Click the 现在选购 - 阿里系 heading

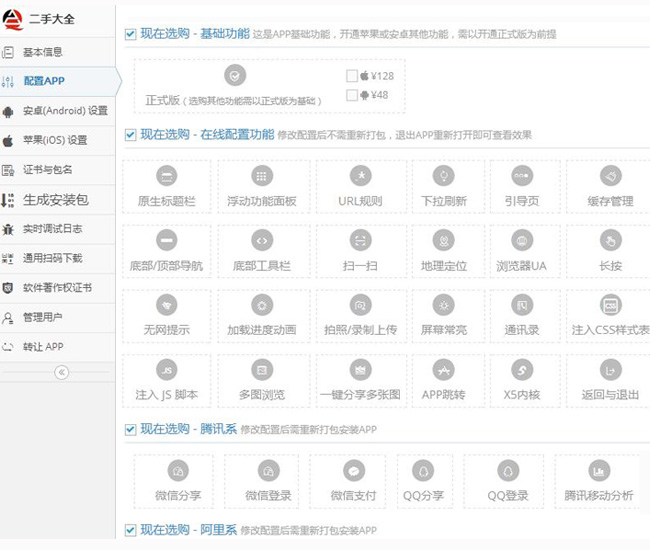tap(189, 530)
